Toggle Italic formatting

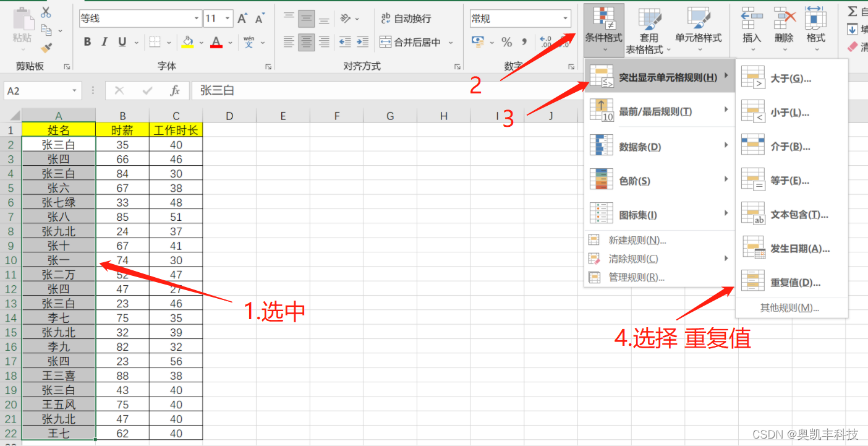coord(104,42)
